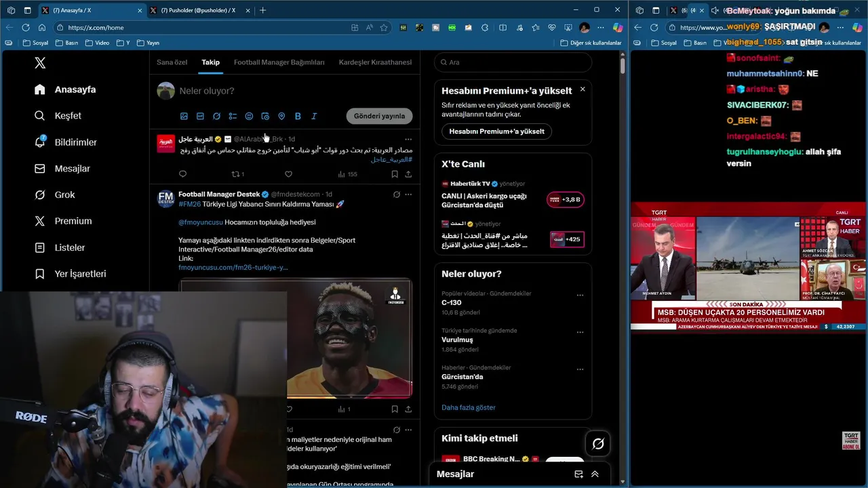Dismiss the Premium+ upgrade card

(582, 89)
